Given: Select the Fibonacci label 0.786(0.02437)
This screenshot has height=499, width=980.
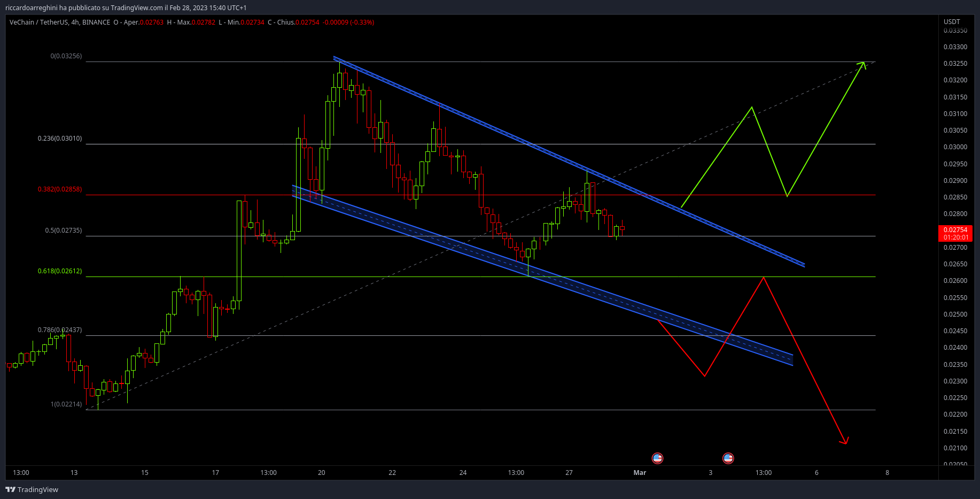Looking at the screenshot, I should coord(60,330).
